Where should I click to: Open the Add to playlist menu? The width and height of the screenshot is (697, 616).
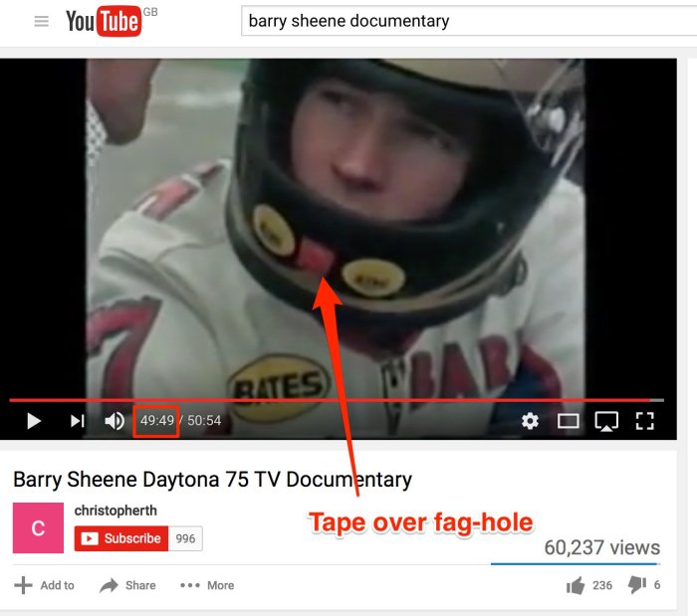click(45, 585)
